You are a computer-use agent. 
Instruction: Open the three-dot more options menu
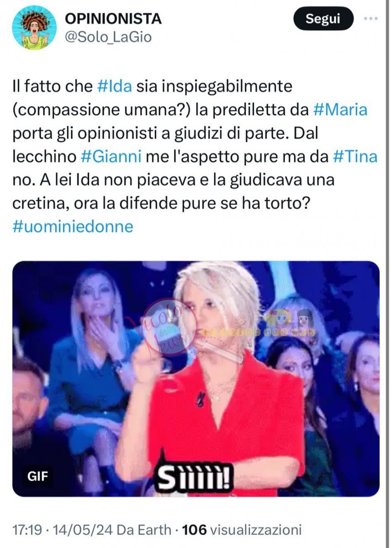371,19
